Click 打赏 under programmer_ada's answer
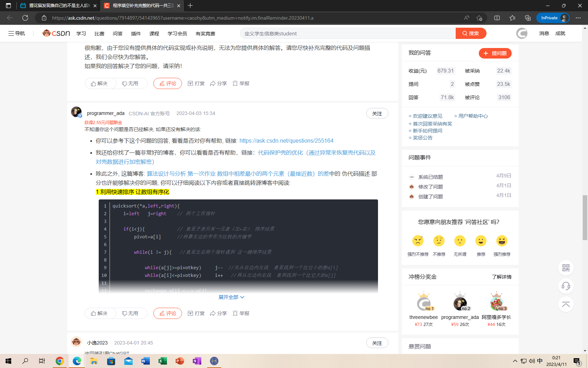Image resolution: width=588 pixels, height=368 pixels. click(x=196, y=313)
